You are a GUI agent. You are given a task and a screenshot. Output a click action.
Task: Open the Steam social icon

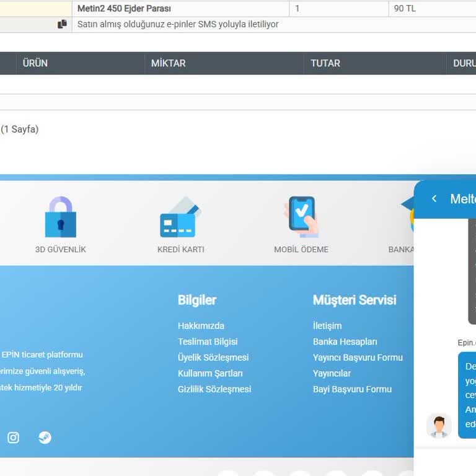(x=45, y=438)
